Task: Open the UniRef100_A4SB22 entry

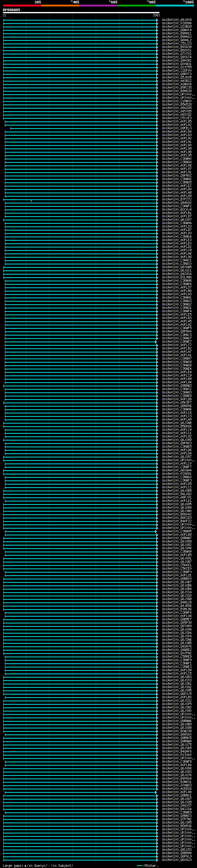Action: coord(176,81)
